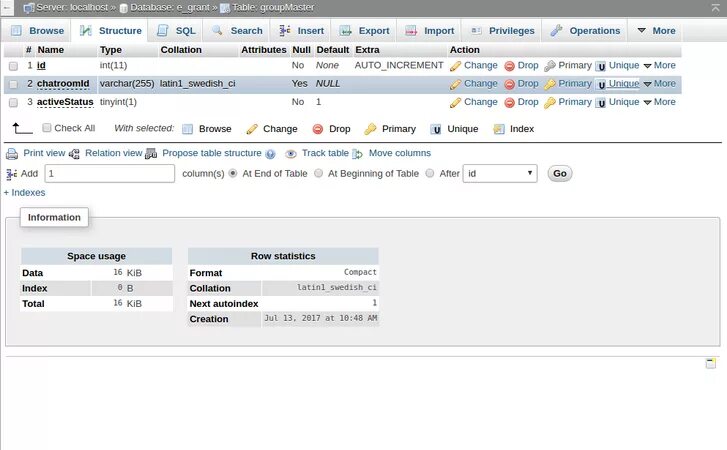Tick the checkbox for chatroomId column

tap(13, 84)
